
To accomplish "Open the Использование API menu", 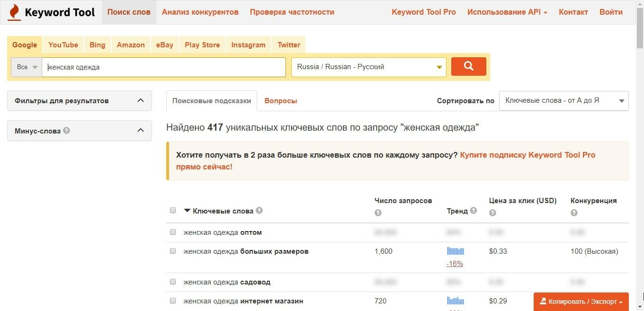I will pos(507,12).
